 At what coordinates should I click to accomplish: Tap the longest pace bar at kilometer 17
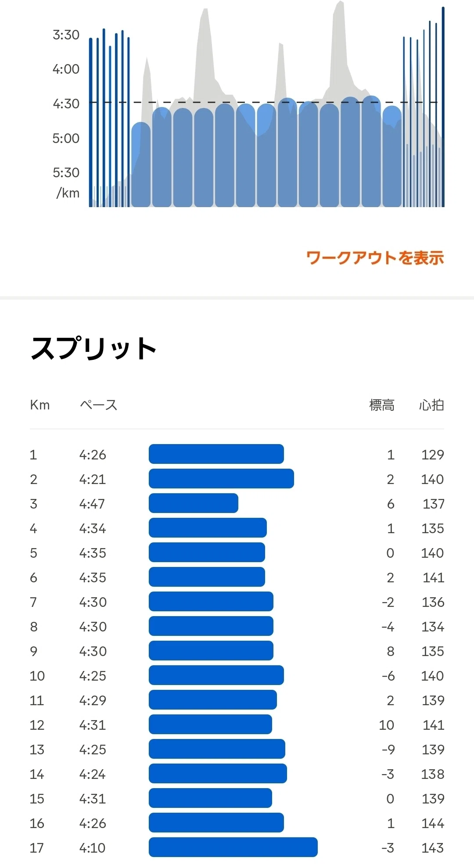tap(233, 847)
